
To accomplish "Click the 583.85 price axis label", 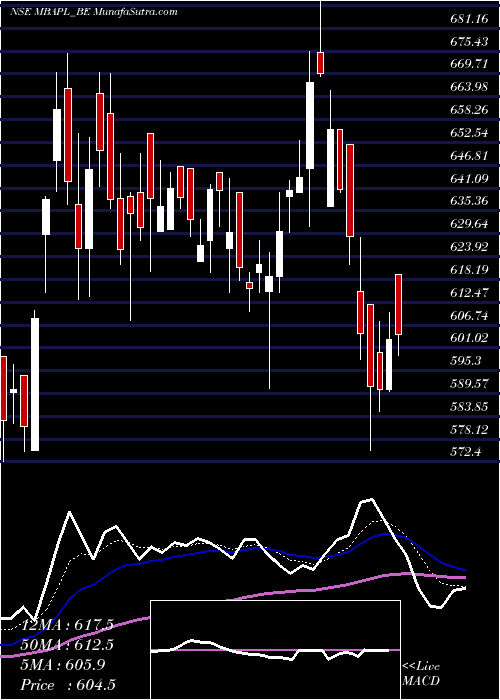I will pos(470,406).
